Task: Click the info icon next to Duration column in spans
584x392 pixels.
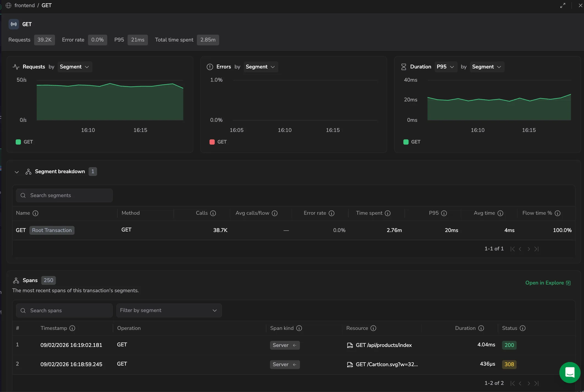Action: tap(481, 328)
